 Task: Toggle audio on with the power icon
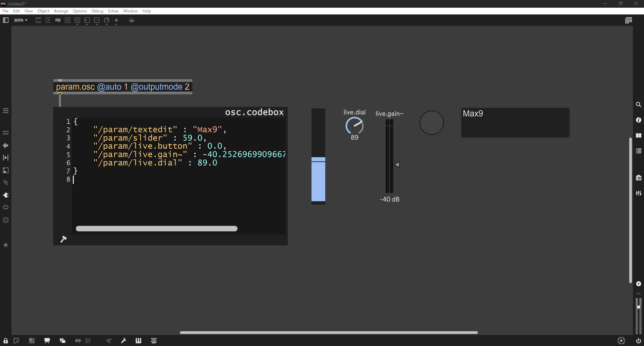(x=638, y=341)
